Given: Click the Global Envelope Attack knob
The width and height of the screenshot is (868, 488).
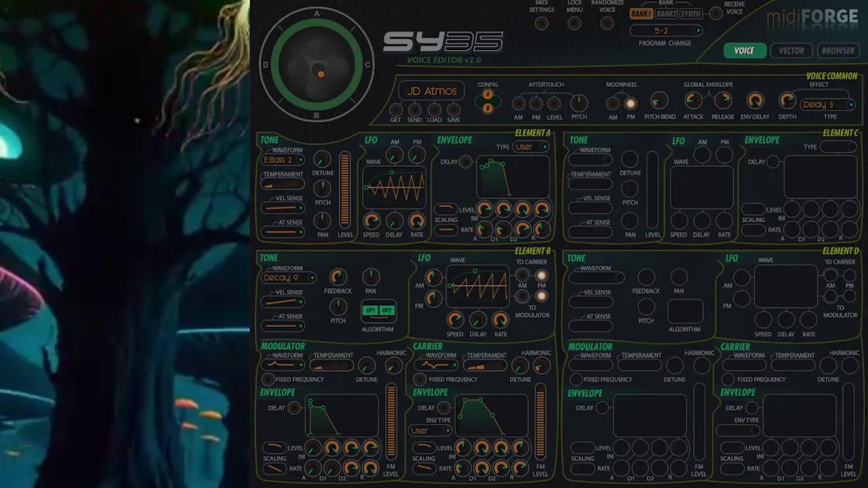Looking at the screenshot, I should tap(693, 101).
